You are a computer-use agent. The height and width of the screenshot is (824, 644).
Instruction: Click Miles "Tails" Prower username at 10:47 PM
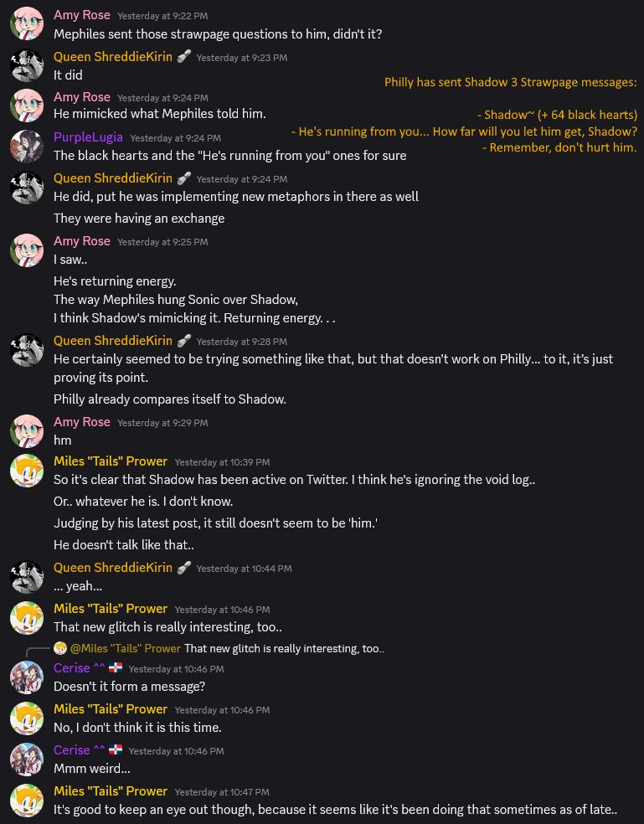[111, 791]
